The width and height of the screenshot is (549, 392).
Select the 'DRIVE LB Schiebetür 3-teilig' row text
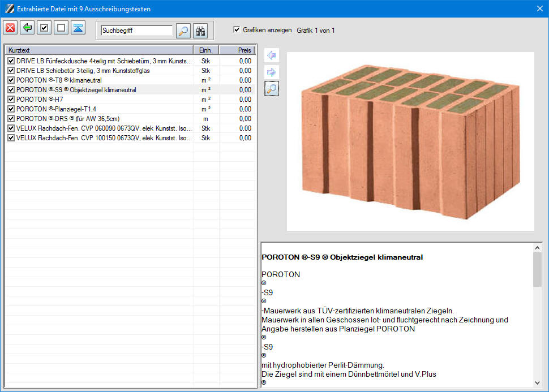point(83,71)
